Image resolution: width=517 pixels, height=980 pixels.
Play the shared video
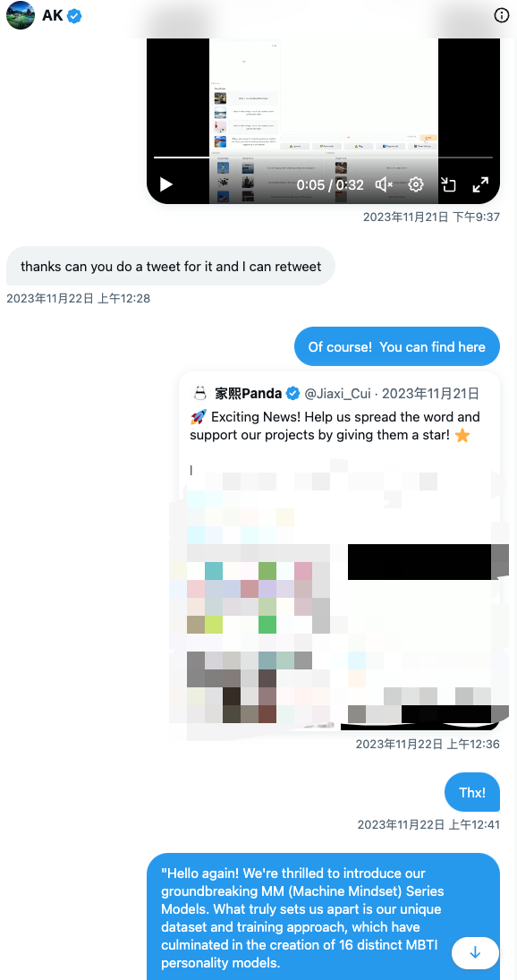(166, 184)
